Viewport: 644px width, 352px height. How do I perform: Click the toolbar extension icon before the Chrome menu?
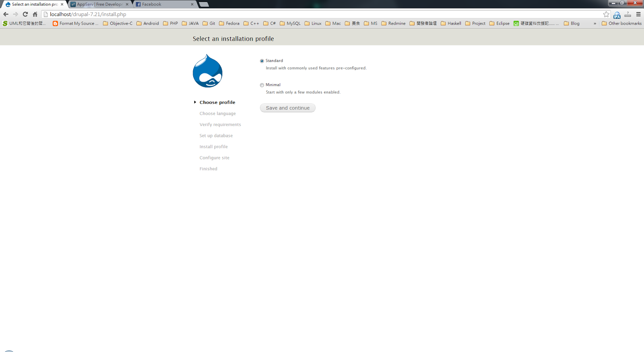coord(628,14)
